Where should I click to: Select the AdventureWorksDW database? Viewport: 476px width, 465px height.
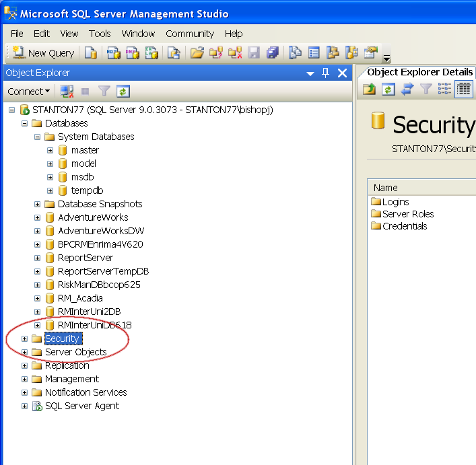[x=101, y=231]
